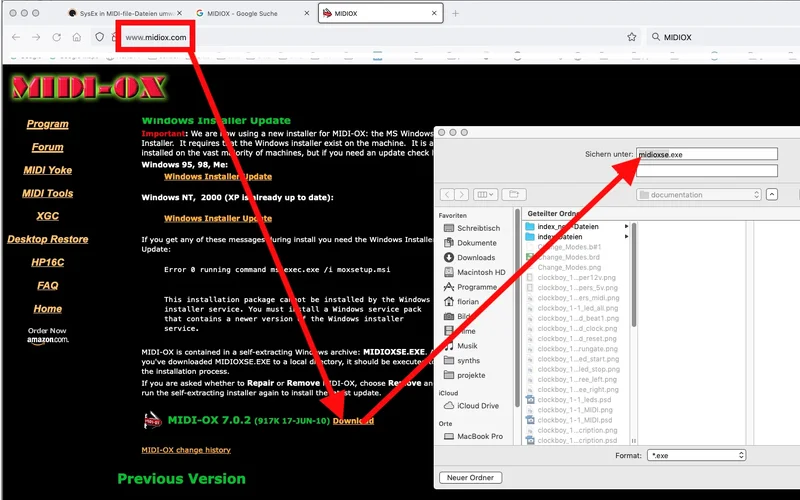Image resolution: width=800 pixels, height=500 pixels.
Task: Click the new folder toolbar icon
Action: point(514,194)
